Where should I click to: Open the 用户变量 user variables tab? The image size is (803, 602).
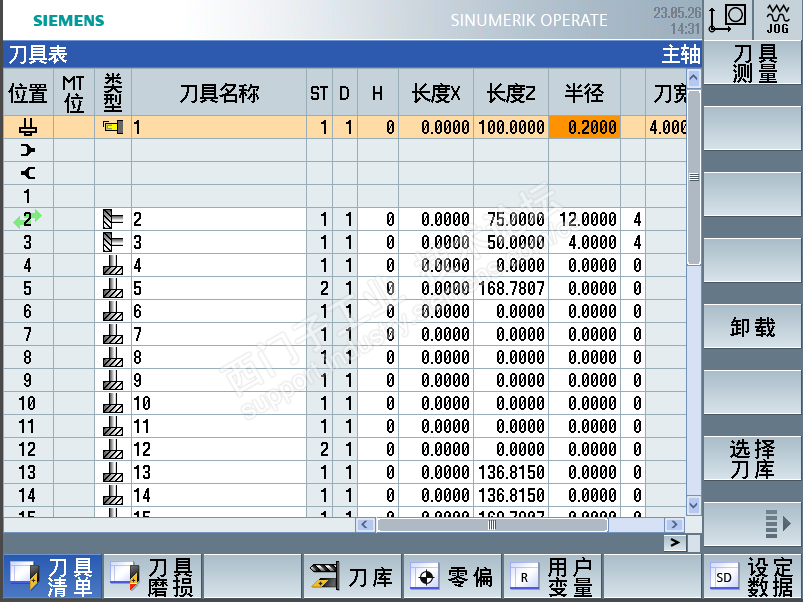tap(552, 576)
